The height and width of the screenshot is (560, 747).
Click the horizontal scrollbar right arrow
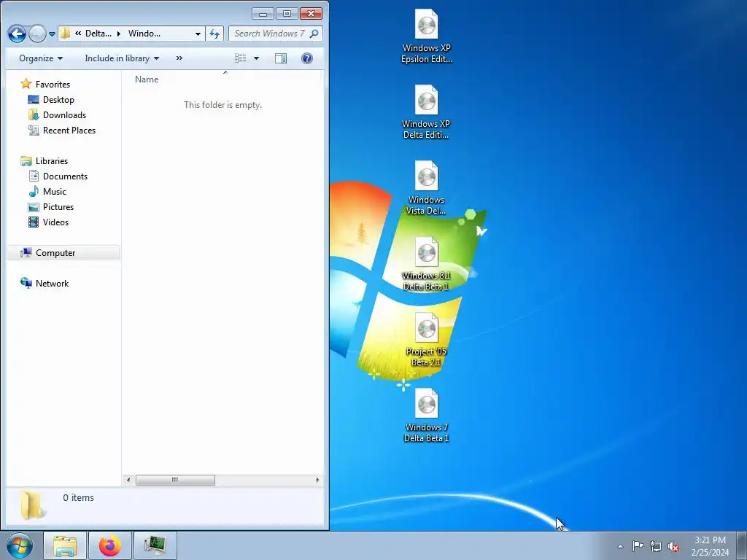[x=317, y=480]
